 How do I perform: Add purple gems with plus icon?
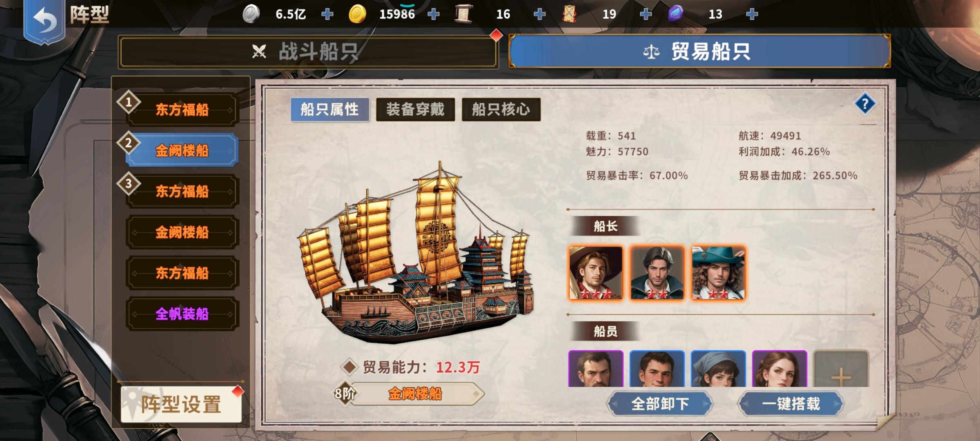point(752,14)
